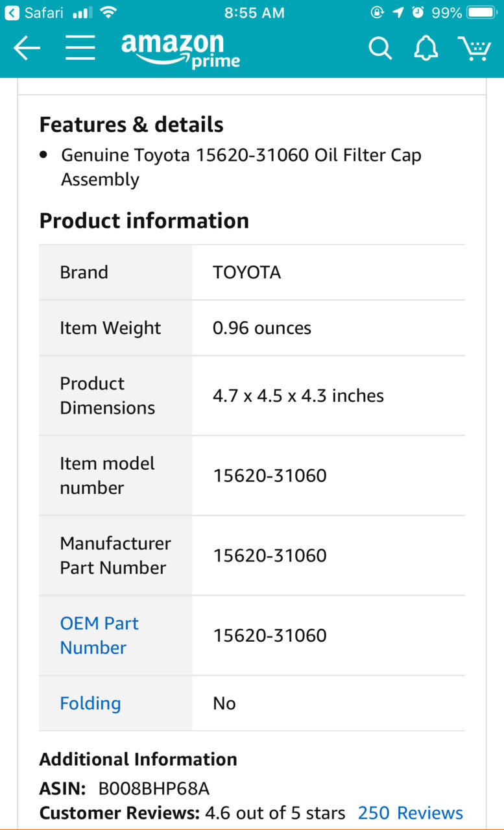Tap the 8:55 AM status bar clock
504x830 pixels.
click(x=254, y=12)
